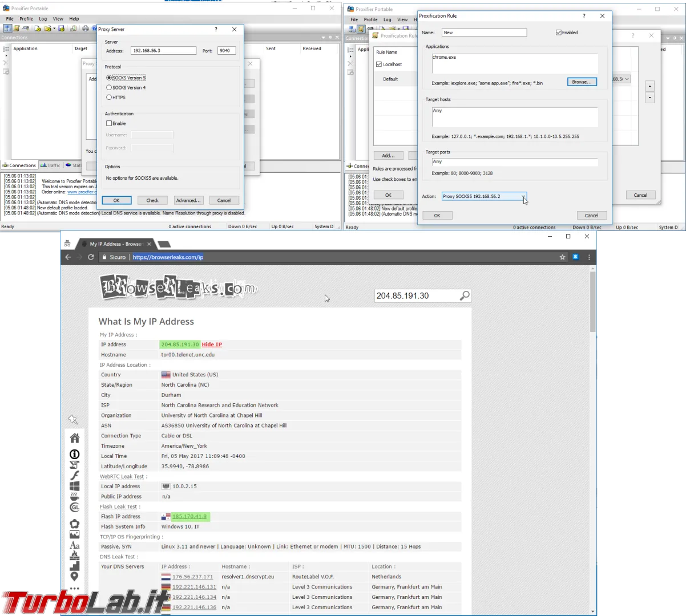The height and width of the screenshot is (616, 686).
Task: Click the Proxification Rules toolbar icon in left Proxifier
Action: (17, 28)
